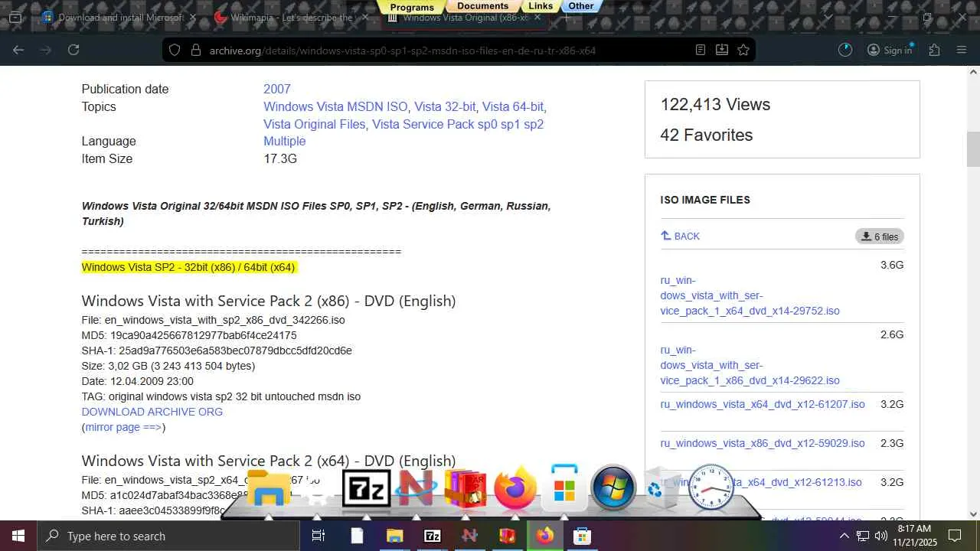Launch 7-Zip from the floating dock
The height and width of the screenshot is (551, 980).
(x=366, y=488)
